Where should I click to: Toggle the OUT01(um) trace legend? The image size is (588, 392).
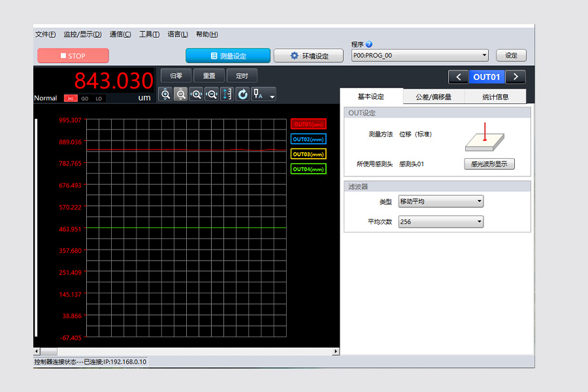click(x=308, y=124)
